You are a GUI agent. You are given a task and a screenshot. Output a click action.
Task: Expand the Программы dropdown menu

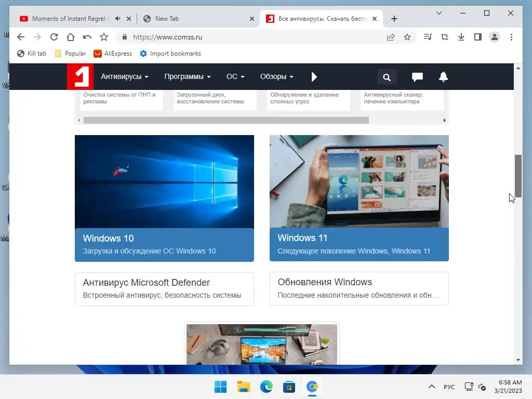[x=188, y=76]
